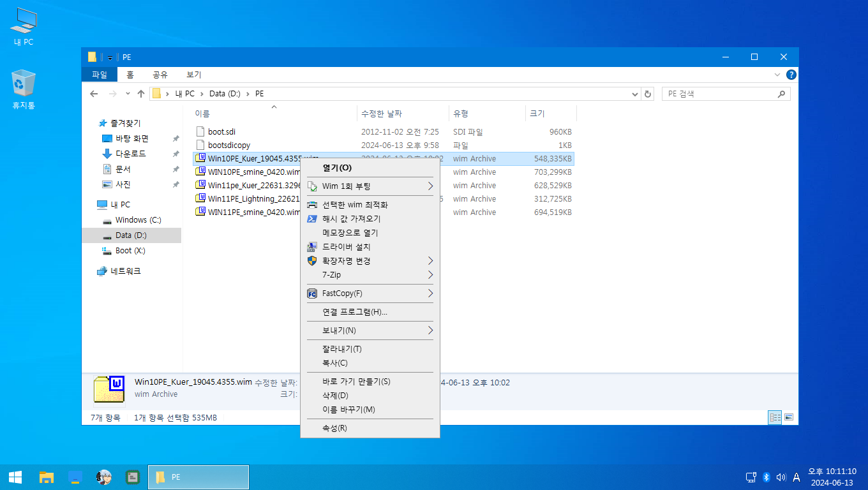868x490 pixels.
Task: Open the 보기 ribbon tab
Action: [x=194, y=75]
